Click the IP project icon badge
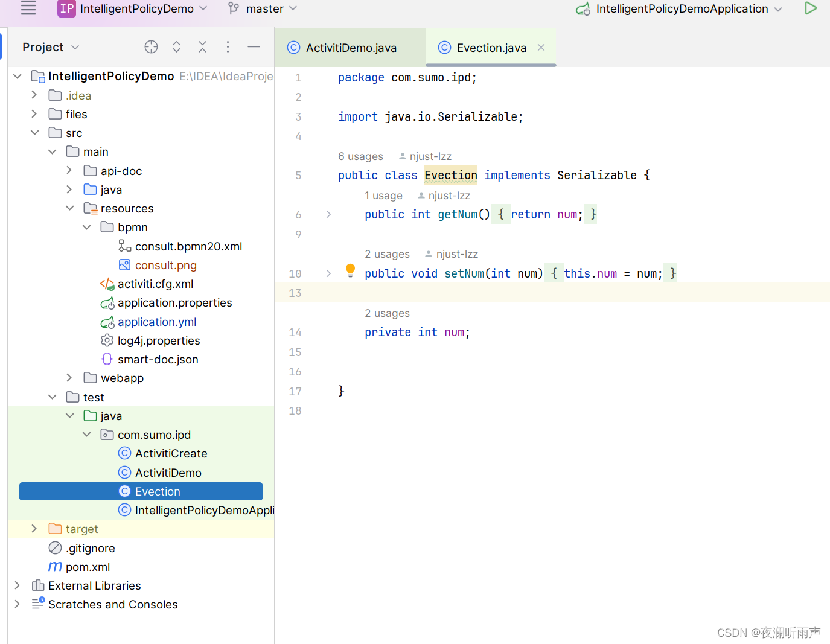The width and height of the screenshot is (830, 644). tap(66, 8)
